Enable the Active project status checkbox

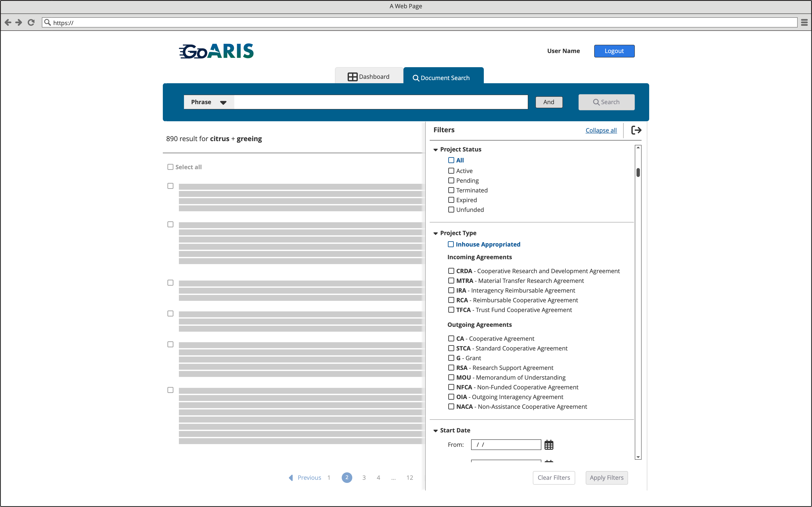(451, 171)
